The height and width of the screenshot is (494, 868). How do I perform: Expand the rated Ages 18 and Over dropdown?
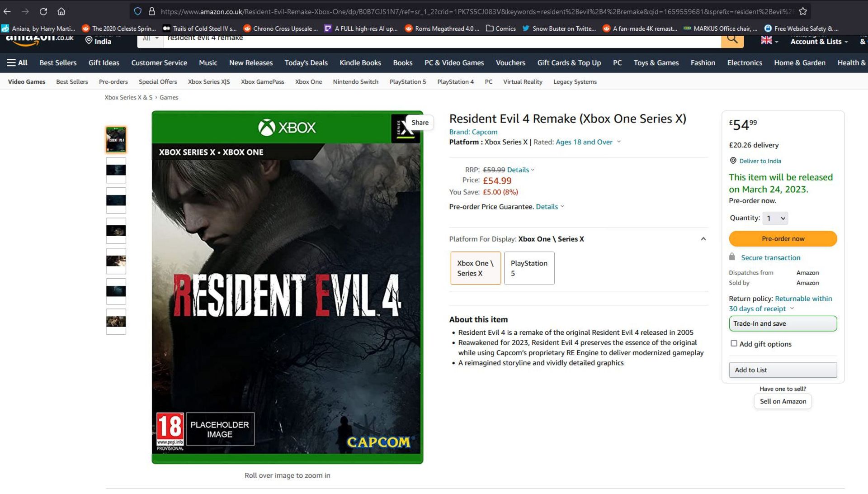(x=619, y=142)
